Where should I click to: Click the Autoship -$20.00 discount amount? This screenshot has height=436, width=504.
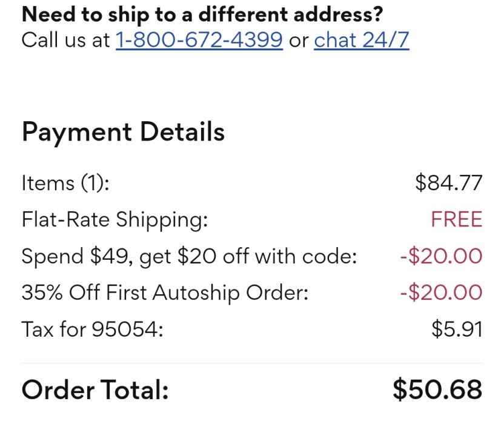point(441,293)
